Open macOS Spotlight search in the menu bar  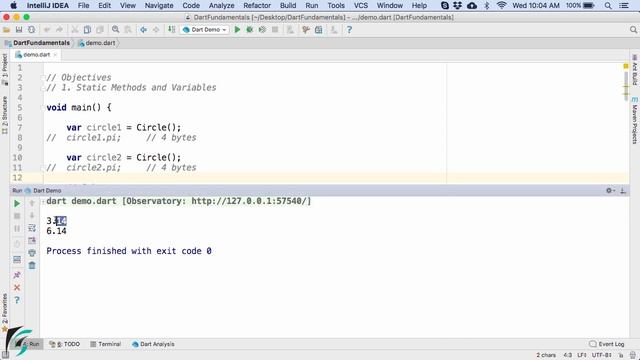608,5
